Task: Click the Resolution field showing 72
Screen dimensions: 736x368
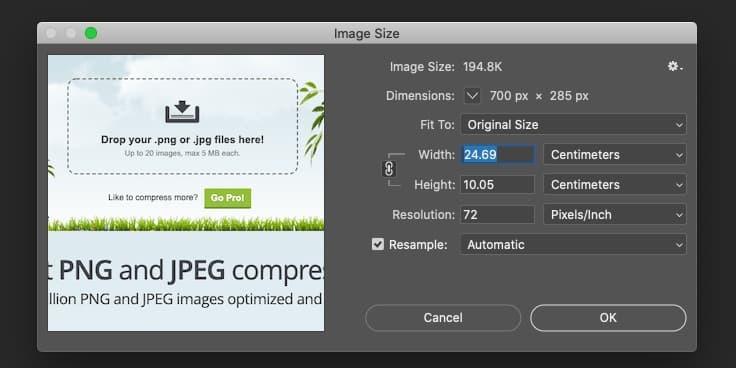Action: coord(498,215)
